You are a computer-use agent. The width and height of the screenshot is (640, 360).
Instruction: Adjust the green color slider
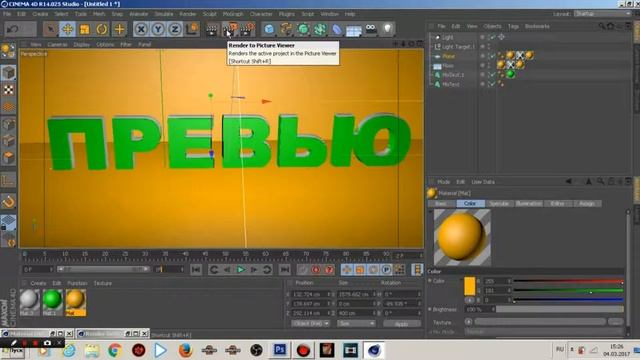(x=568, y=291)
